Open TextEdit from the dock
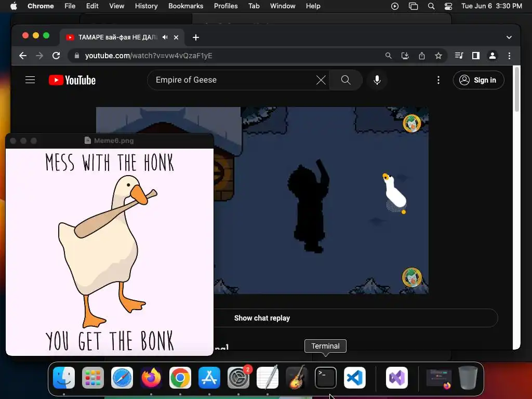This screenshot has height=399, width=532. point(268,378)
